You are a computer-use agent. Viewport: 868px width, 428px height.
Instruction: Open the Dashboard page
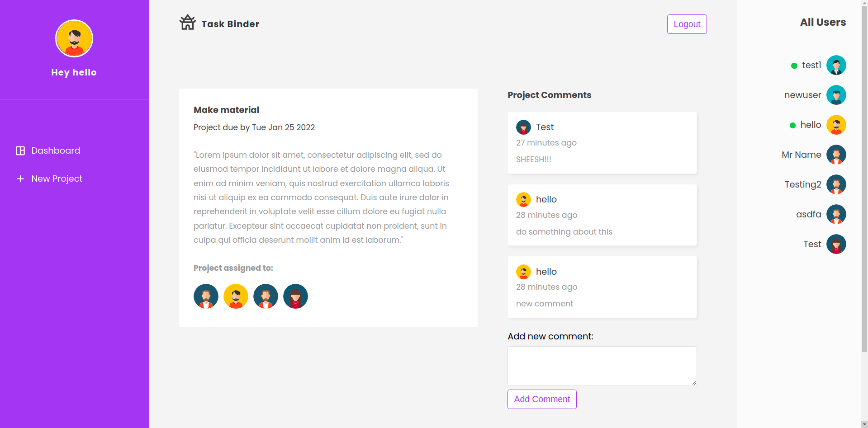point(56,151)
